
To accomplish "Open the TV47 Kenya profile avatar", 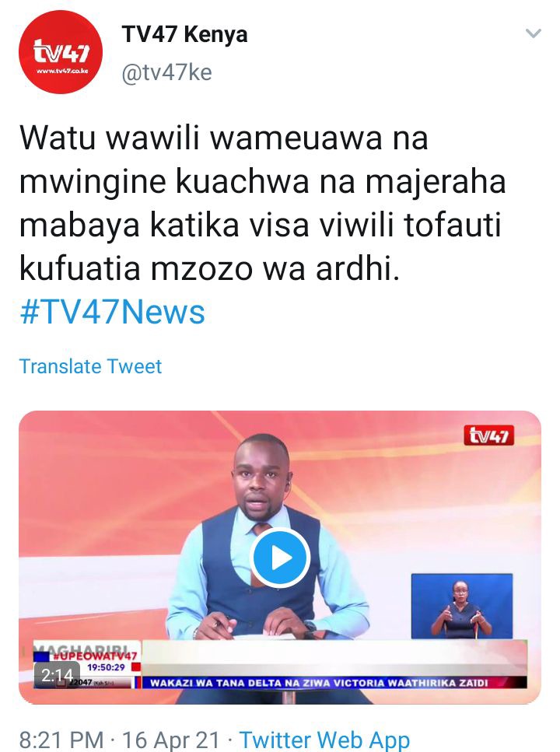I will [61, 52].
